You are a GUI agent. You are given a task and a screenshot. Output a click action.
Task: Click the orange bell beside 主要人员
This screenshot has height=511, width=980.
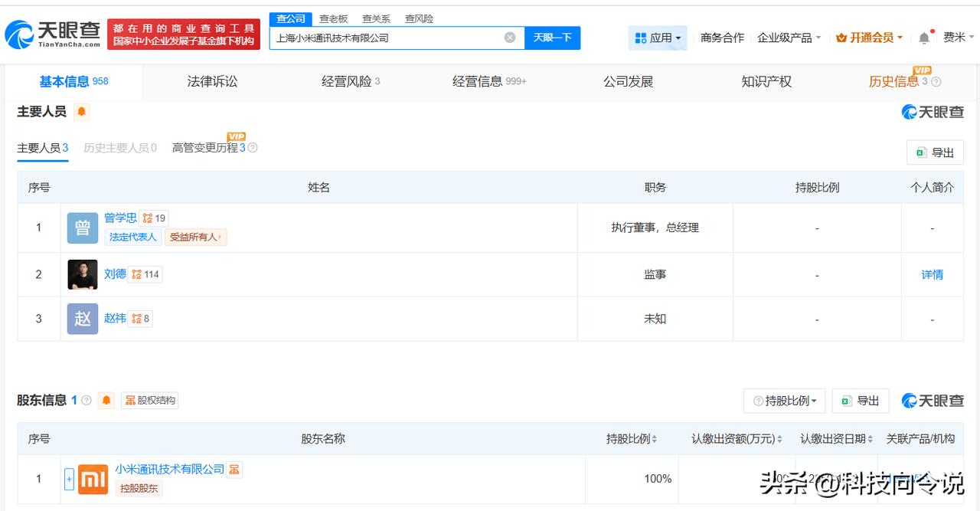coord(82,112)
